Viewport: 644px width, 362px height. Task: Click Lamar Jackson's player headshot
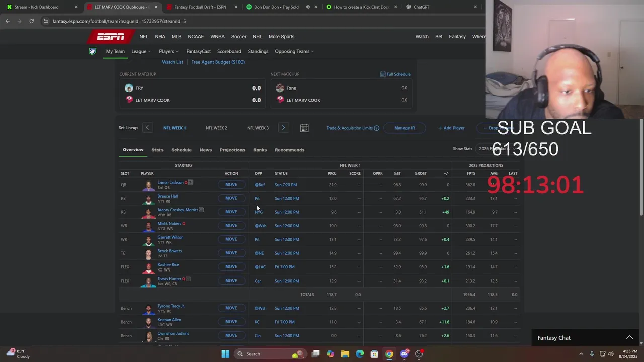[x=148, y=185]
